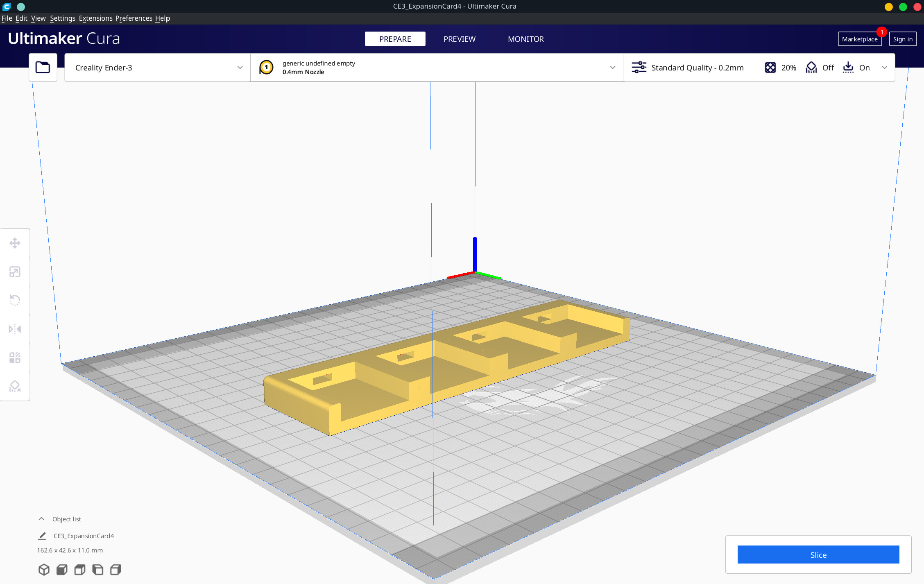Switch to 3D view camera icon
Image resolution: width=924 pixels, height=584 pixels.
[x=44, y=570]
